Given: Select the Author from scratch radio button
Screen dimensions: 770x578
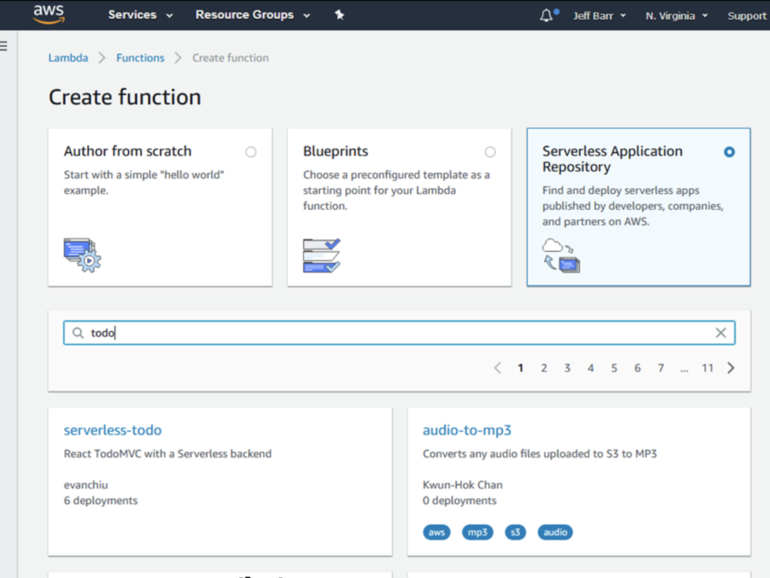Looking at the screenshot, I should point(251,152).
